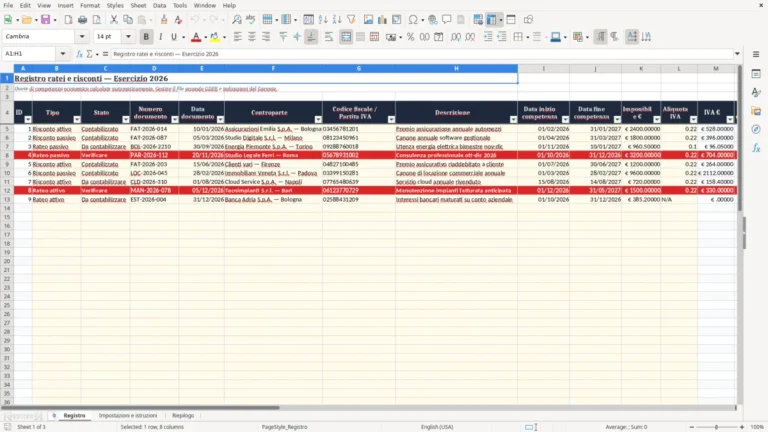Viewport: 768px width, 432px height.
Task: Click the Sort Descending icon
Action: [337, 20]
